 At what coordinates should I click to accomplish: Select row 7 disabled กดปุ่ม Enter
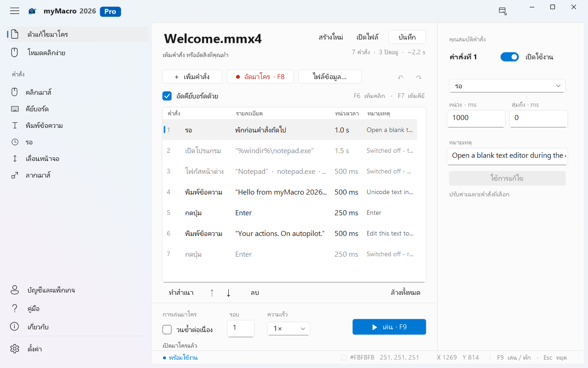pyautogui.click(x=290, y=254)
